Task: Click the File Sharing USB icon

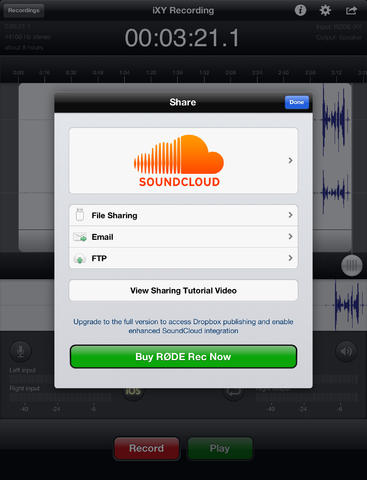Action: click(x=80, y=215)
